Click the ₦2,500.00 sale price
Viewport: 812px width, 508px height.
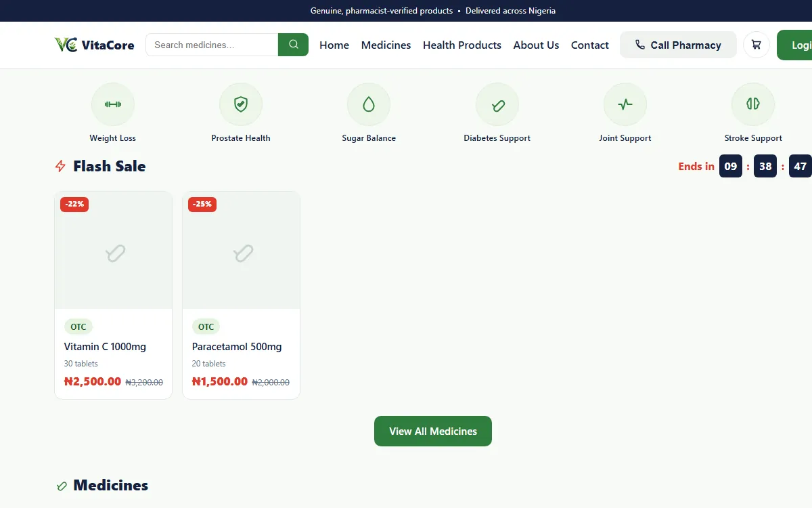coord(93,381)
